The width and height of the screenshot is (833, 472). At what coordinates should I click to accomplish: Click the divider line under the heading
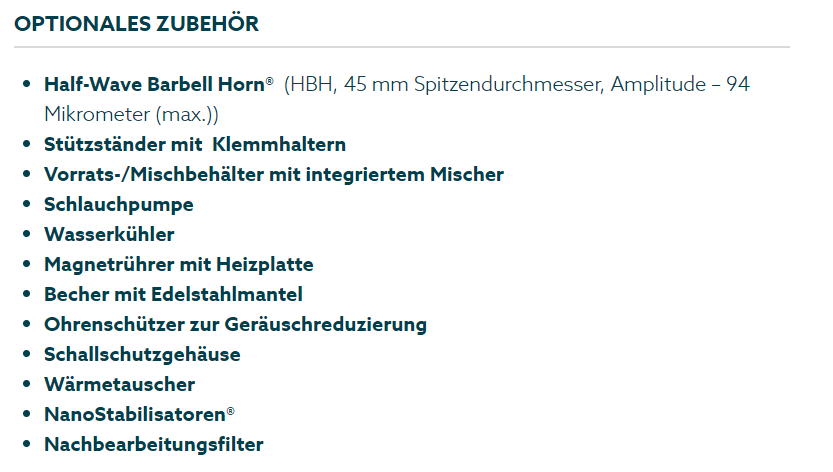pos(401,47)
